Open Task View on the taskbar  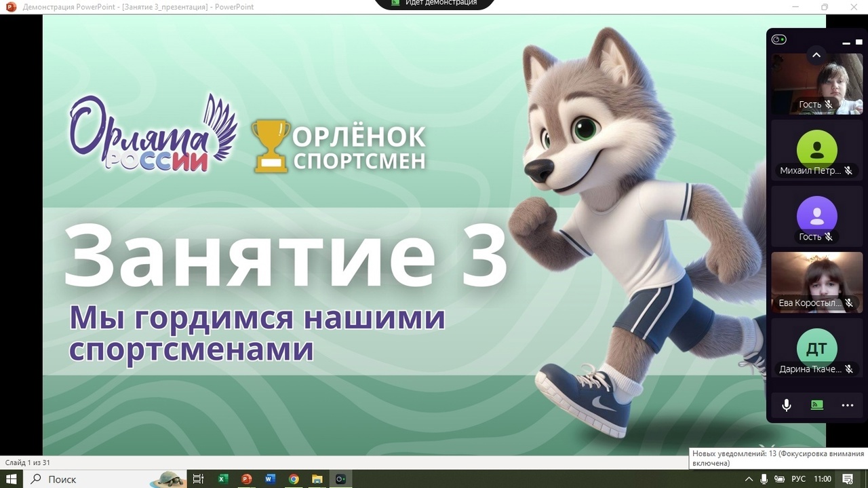click(x=198, y=478)
